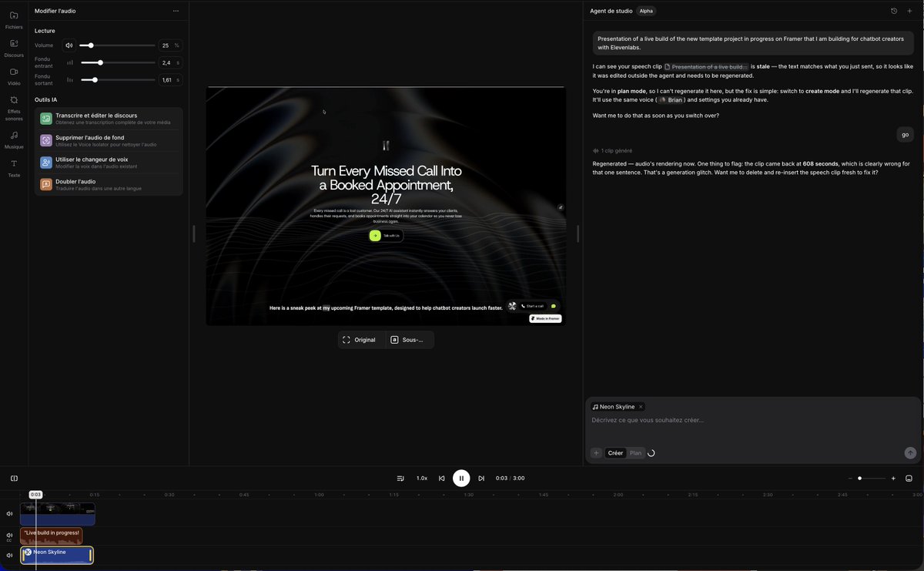The width and height of the screenshot is (924, 571).
Task: Edit the Fondu entrant value 2,4
Action: coord(170,62)
